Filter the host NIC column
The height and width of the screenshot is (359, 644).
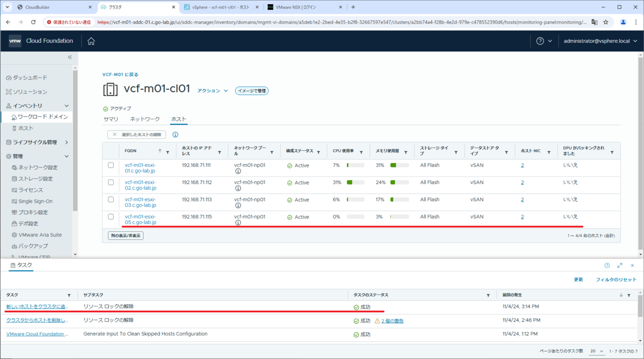tap(548, 152)
